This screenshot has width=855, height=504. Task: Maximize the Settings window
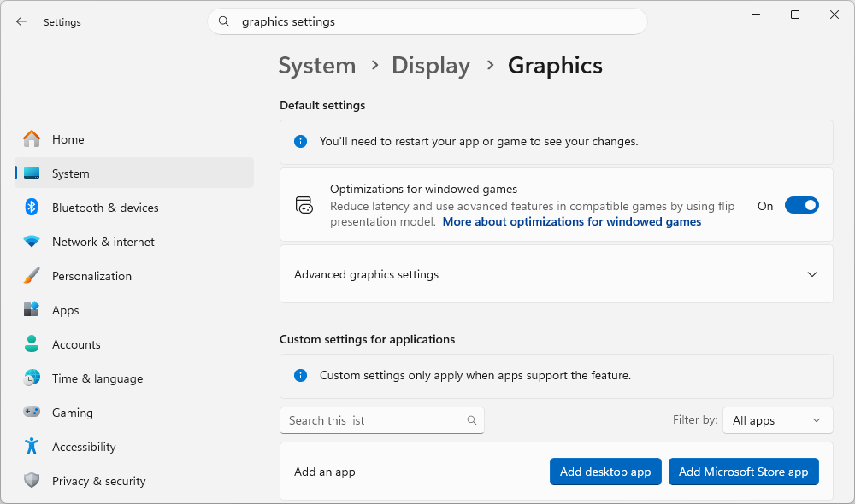pos(795,15)
